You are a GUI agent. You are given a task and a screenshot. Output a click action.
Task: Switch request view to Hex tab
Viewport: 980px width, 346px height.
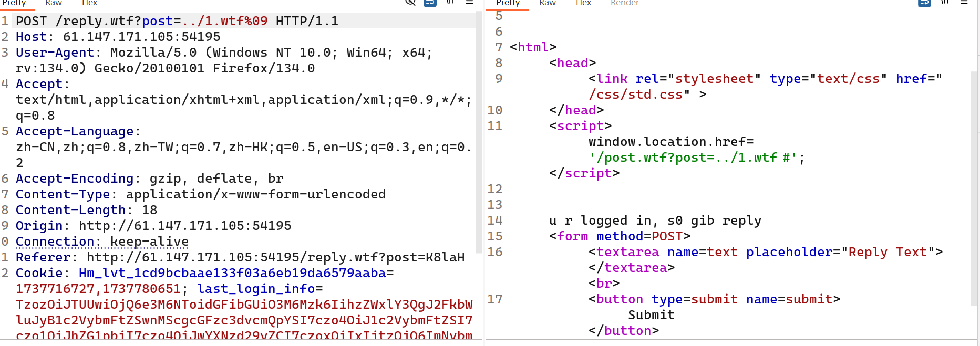[x=89, y=3]
